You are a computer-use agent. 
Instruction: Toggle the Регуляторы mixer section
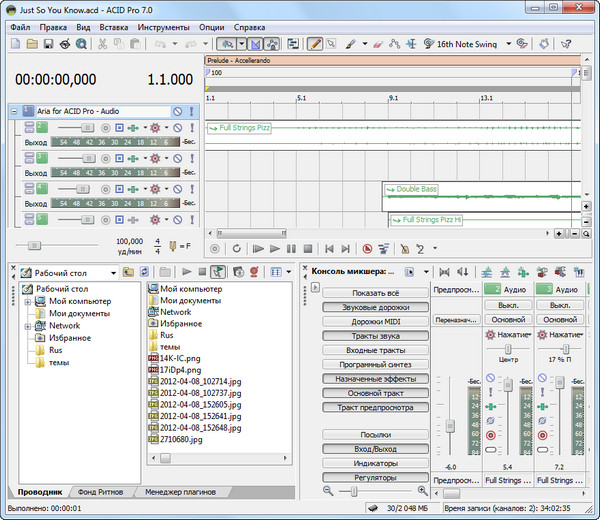click(374, 478)
